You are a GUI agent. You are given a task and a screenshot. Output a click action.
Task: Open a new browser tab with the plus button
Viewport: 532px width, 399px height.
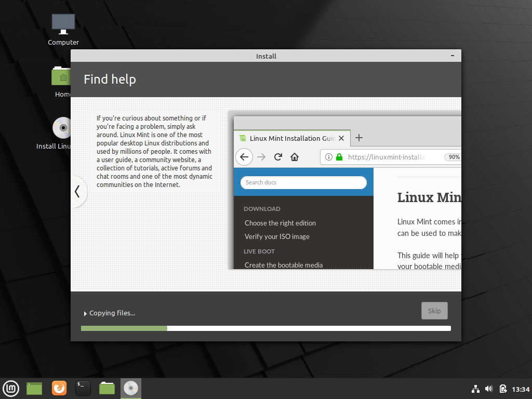[x=359, y=138]
